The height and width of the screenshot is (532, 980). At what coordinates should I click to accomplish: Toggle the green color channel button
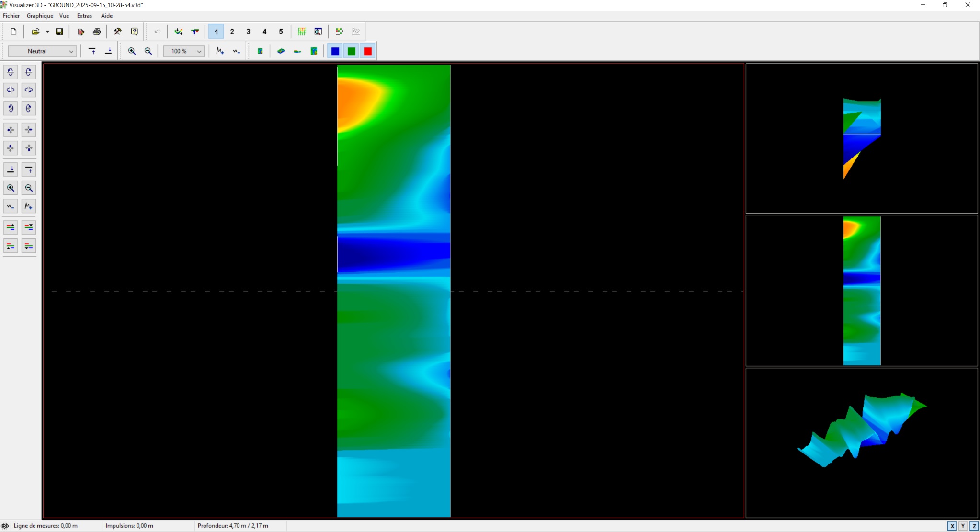pos(352,51)
